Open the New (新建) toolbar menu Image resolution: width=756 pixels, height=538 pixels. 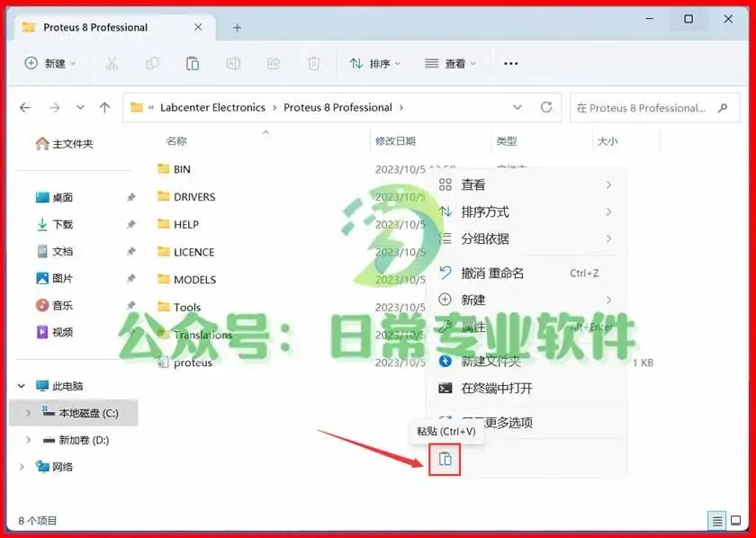click(x=50, y=64)
